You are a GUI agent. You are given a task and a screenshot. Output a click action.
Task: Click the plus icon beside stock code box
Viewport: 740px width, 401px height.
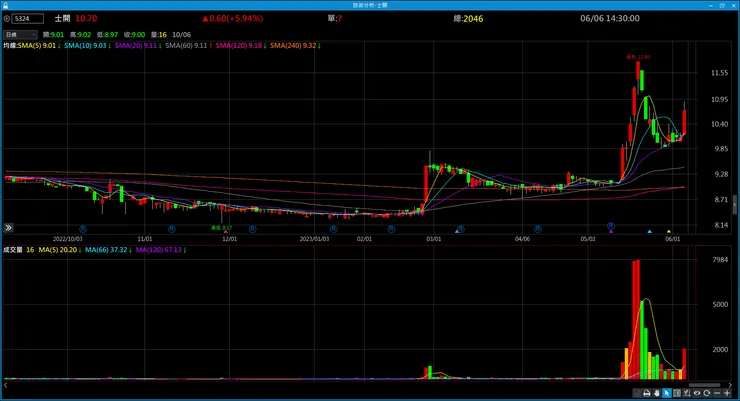[7, 19]
